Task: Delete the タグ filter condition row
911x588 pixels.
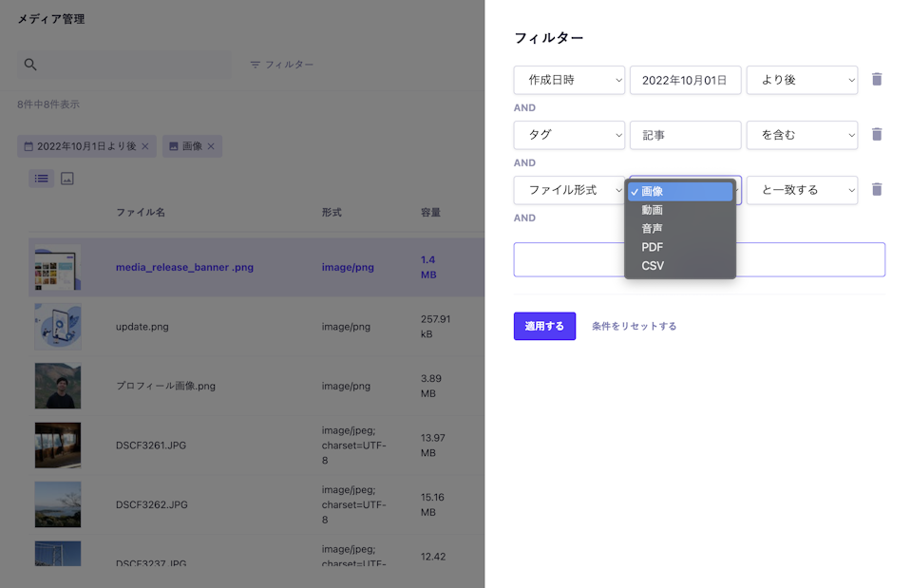Action: pyautogui.click(x=877, y=135)
